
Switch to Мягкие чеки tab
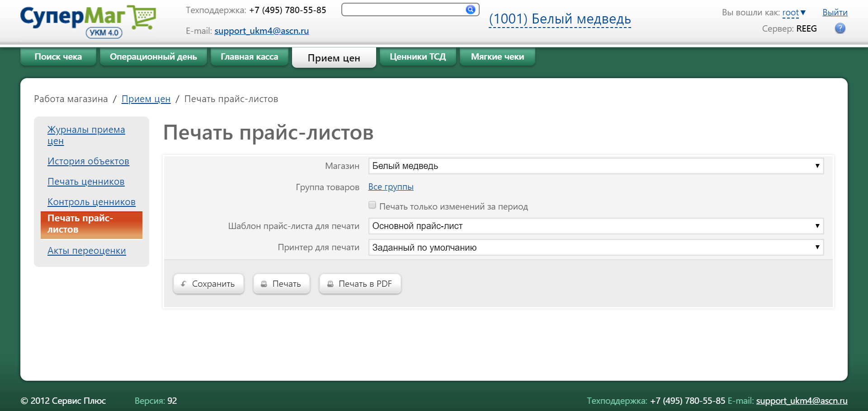click(x=497, y=57)
